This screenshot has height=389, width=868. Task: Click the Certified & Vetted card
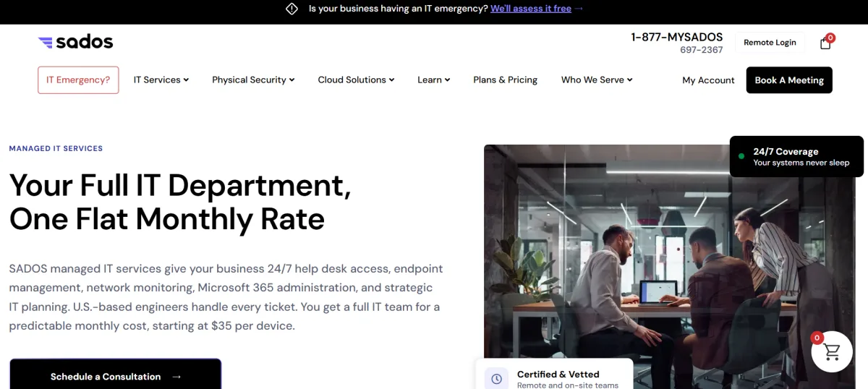point(554,375)
